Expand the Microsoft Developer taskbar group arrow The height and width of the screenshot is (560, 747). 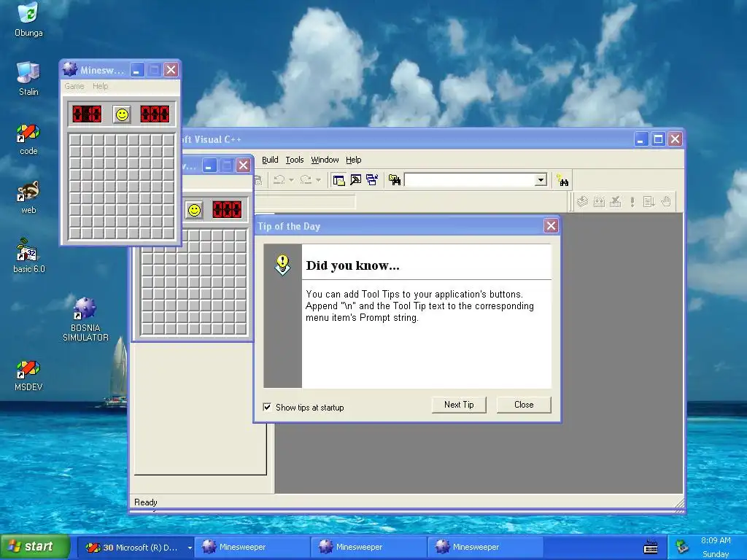[190, 548]
